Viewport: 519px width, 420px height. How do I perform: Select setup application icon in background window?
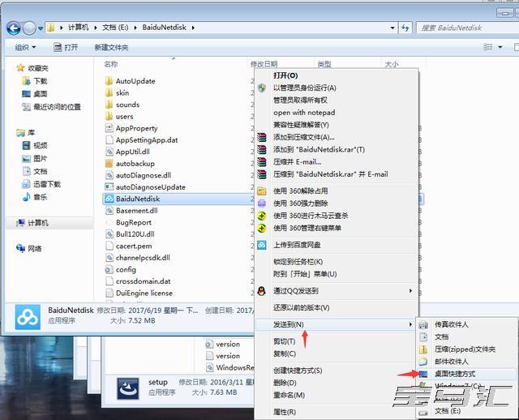tap(128, 388)
